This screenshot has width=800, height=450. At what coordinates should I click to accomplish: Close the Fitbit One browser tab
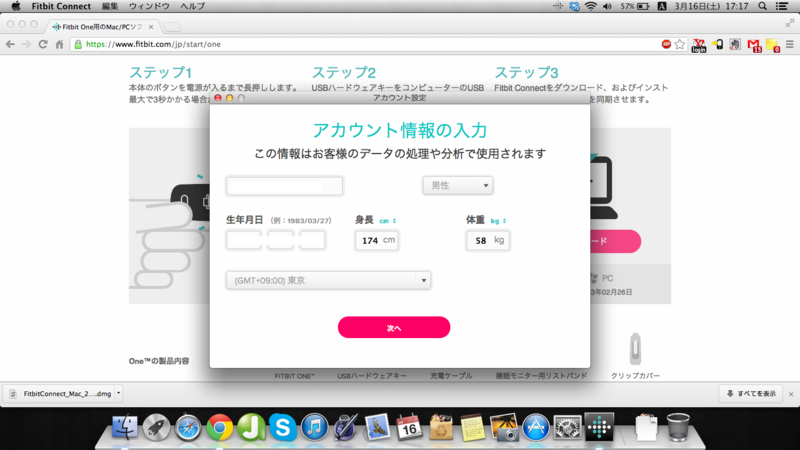pyautogui.click(x=151, y=27)
